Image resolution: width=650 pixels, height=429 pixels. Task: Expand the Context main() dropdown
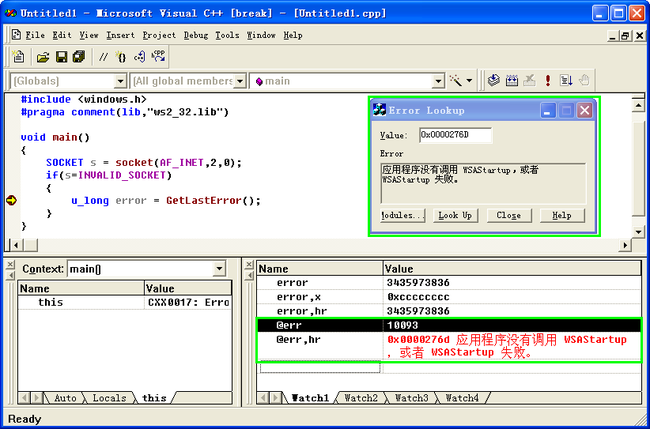click(220, 269)
